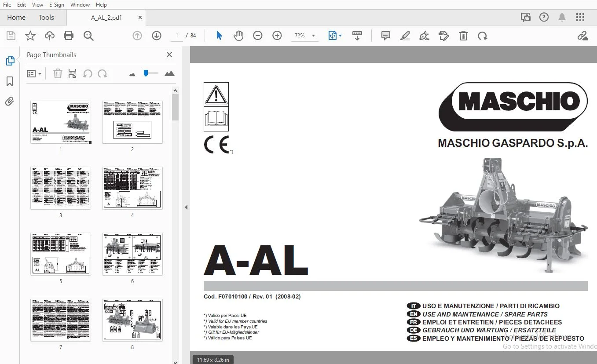Select page 2 thumbnail
The height and width of the screenshot is (364, 597).
click(x=132, y=122)
